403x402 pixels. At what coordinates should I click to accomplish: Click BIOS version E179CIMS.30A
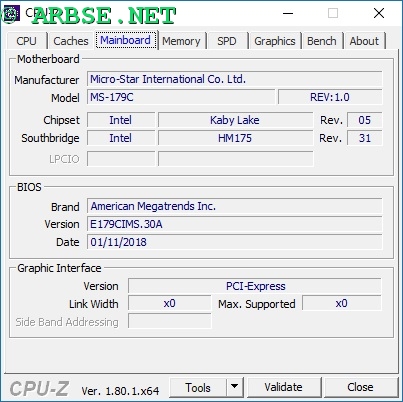pyautogui.click(x=234, y=224)
